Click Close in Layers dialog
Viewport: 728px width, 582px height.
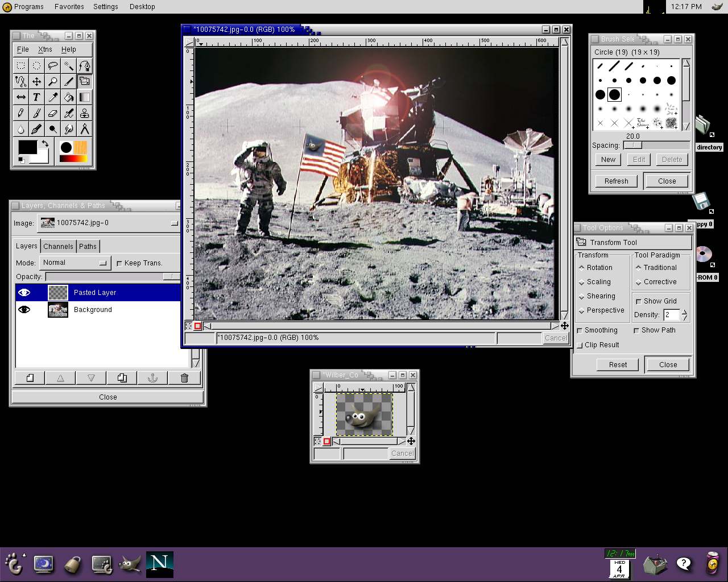107,397
